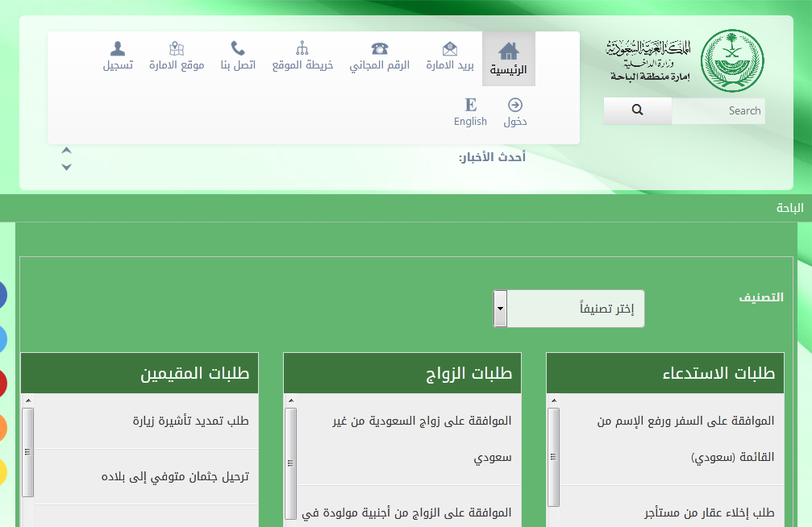Click the اتصل بنا handset icon
Image resolution: width=812 pixels, height=527 pixels.
(x=236, y=48)
